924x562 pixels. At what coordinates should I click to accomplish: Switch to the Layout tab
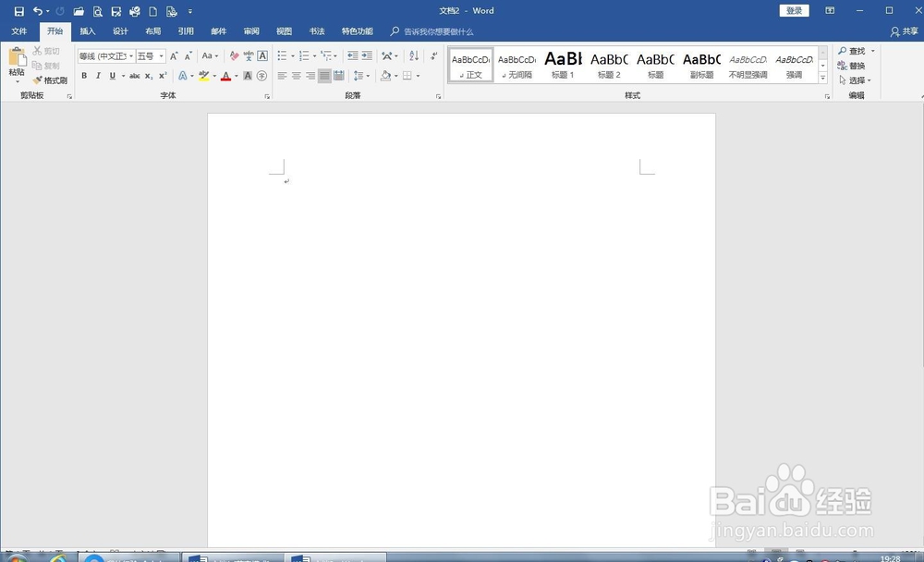click(152, 31)
